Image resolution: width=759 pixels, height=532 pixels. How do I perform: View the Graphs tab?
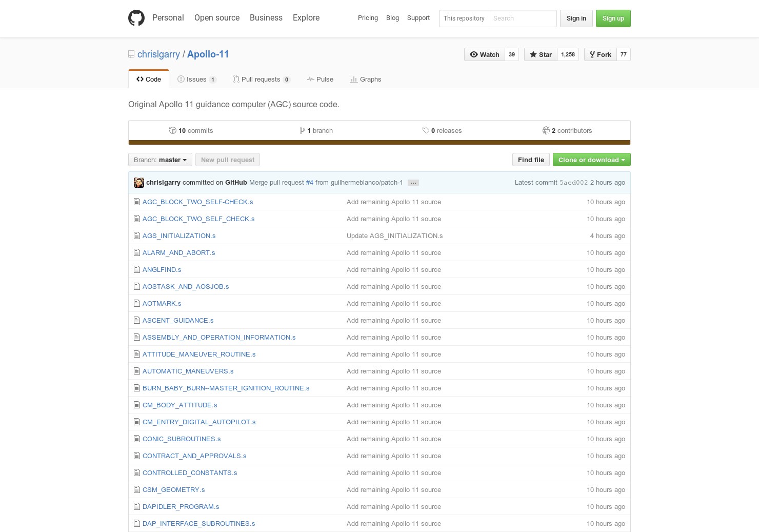365,80
